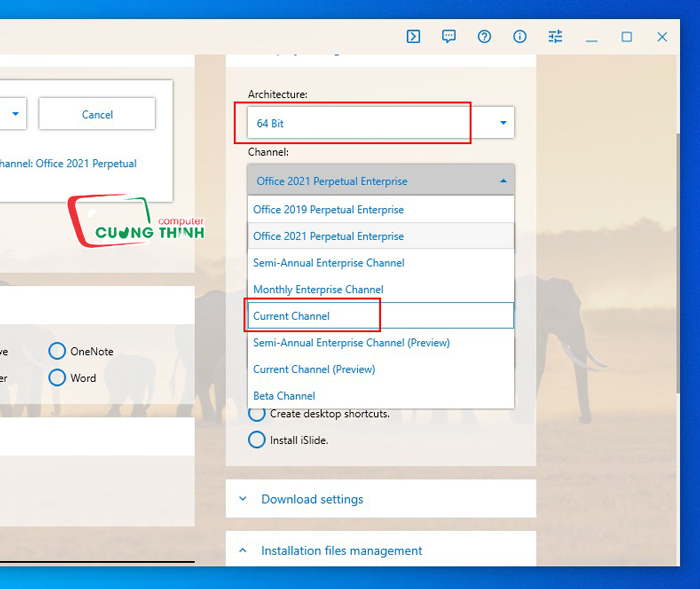Enable the Install iSlide option
This screenshot has height=589, width=700.
tap(256, 440)
